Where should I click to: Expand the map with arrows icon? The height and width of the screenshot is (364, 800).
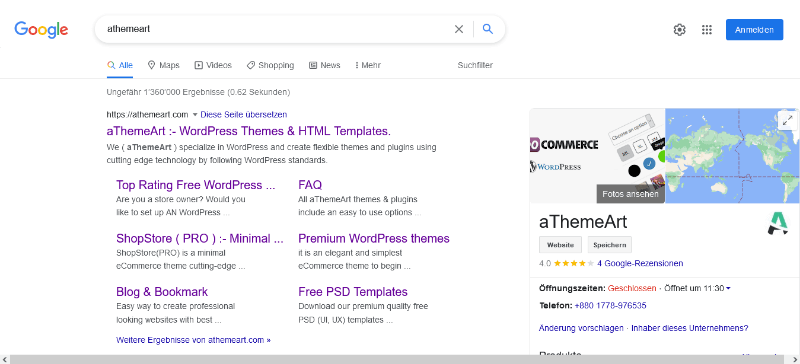tap(788, 121)
